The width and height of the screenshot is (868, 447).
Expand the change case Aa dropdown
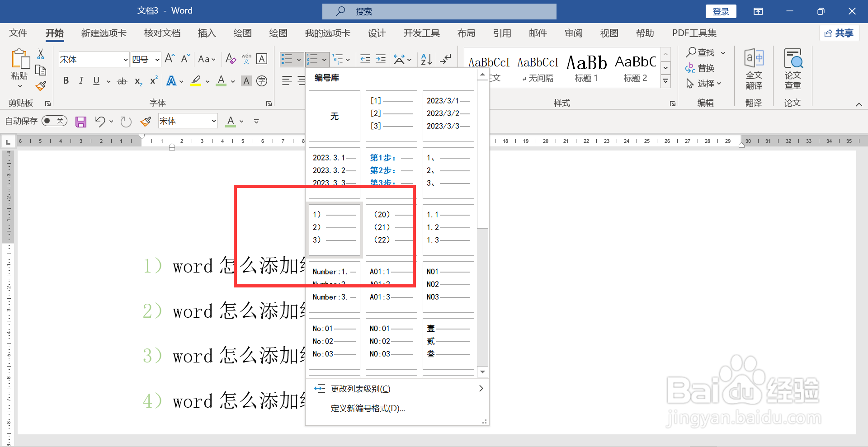tap(207, 59)
